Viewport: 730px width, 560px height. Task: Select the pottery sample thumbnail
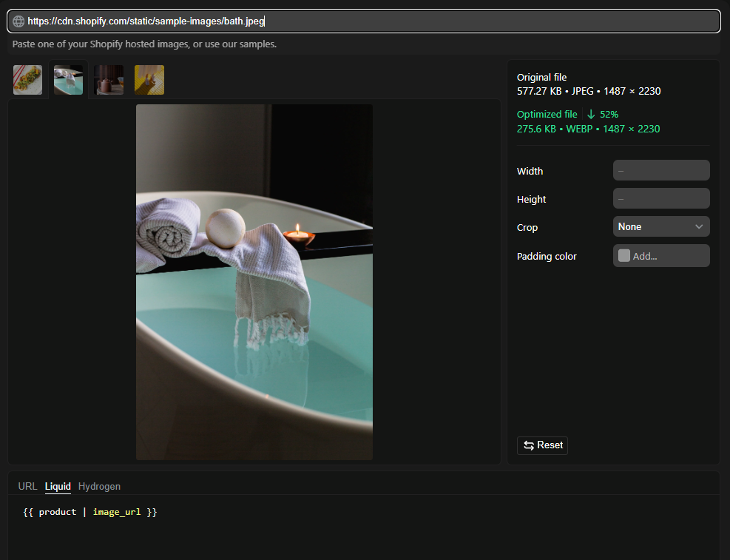click(109, 79)
